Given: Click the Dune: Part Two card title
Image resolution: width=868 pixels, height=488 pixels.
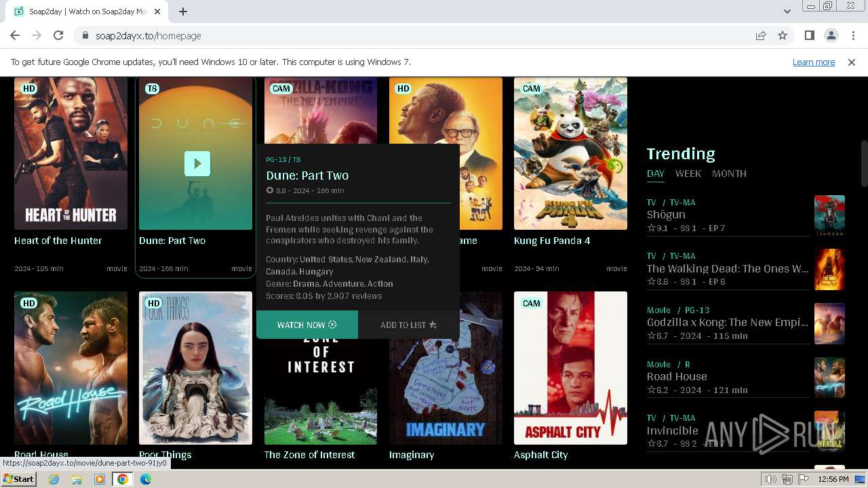Looking at the screenshot, I should tap(172, 241).
